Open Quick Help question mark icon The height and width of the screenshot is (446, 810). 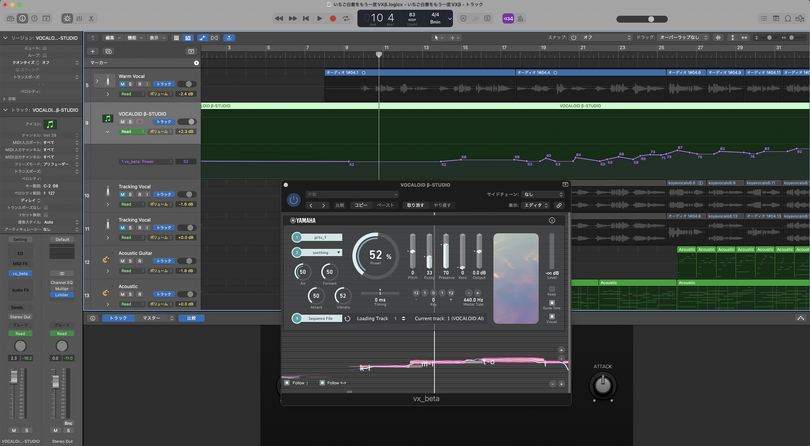tap(34, 18)
